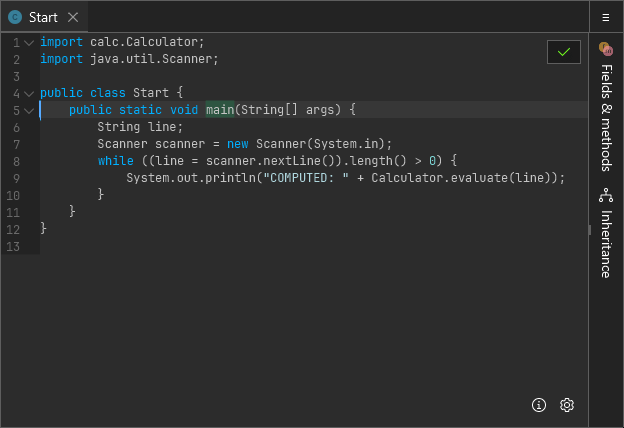This screenshot has height=428, width=624.
Task: Collapse the Start class fold at line 4
Action: click(29, 94)
